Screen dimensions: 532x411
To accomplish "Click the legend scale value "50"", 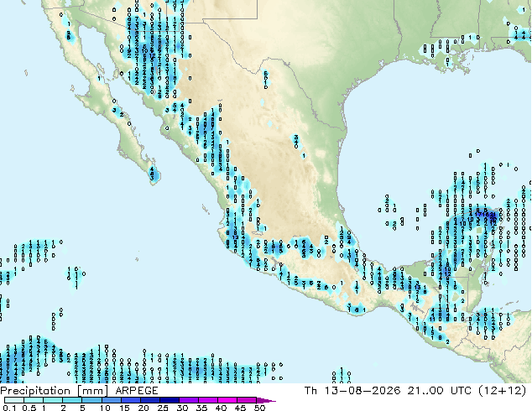I will [259, 408].
